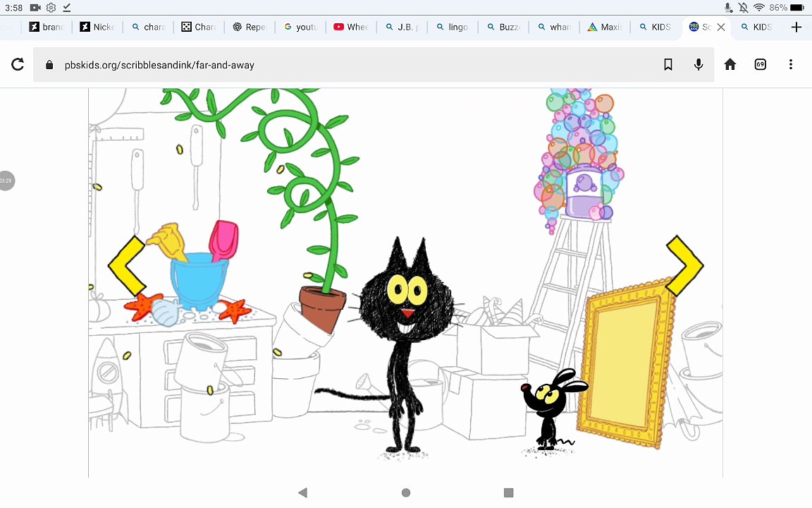812x508 pixels.
Task: Switch to the 'Chara' dice-icon tab
Action: pos(199,27)
